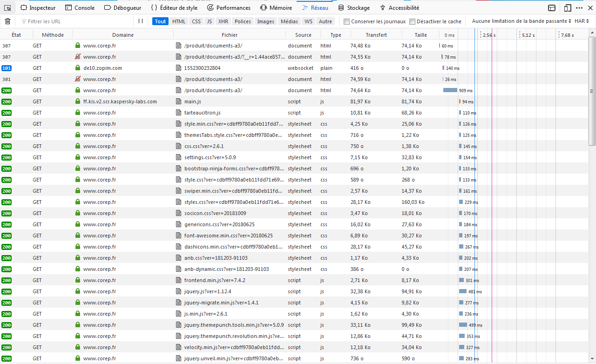Open the dock-side layout icon

[x=552, y=7]
